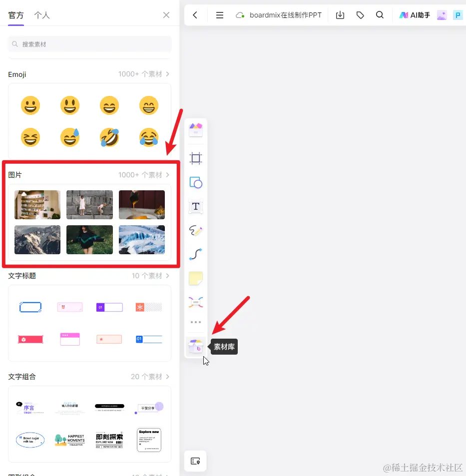Image resolution: width=466 pixels, height=476 pixels.
Task: Open the template/slides tool in toolbar
Action: pos(196,130)
